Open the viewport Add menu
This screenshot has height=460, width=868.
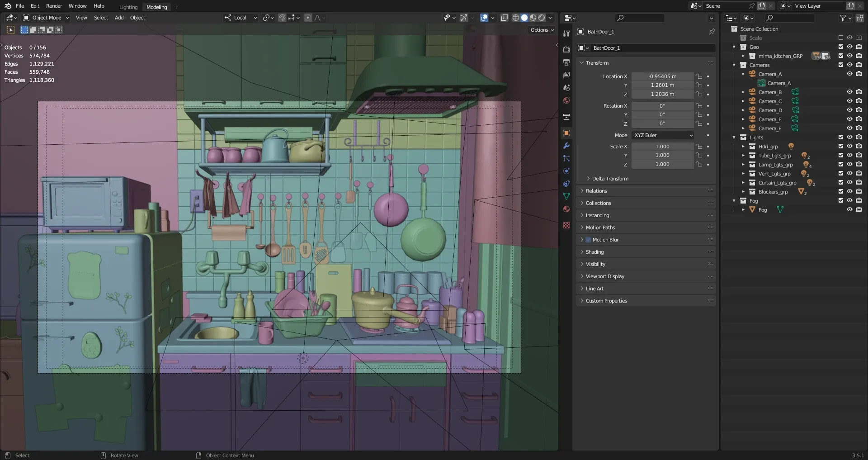pos(119,18)
